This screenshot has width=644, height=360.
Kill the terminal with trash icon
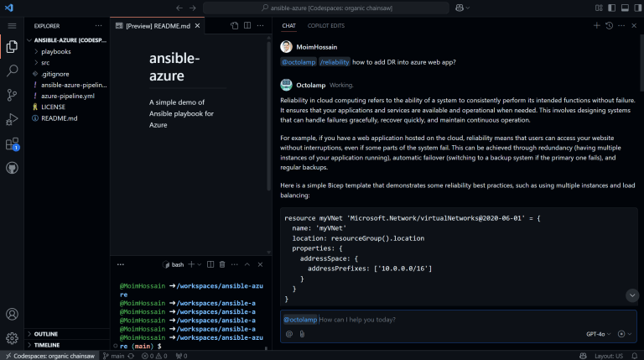pyautogui.click(x=222, y=264)
